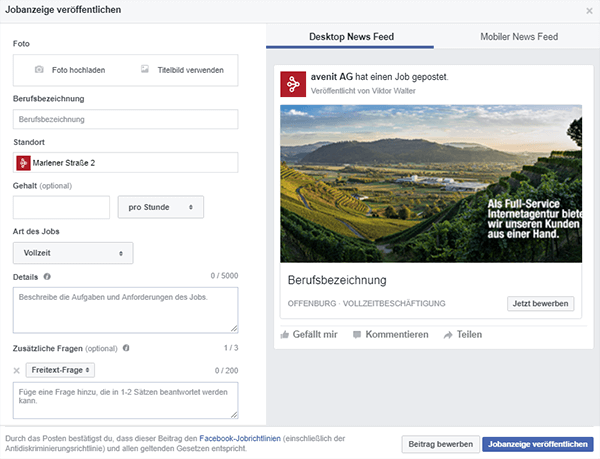Switch to Mobiler News Feed tab

519,37
